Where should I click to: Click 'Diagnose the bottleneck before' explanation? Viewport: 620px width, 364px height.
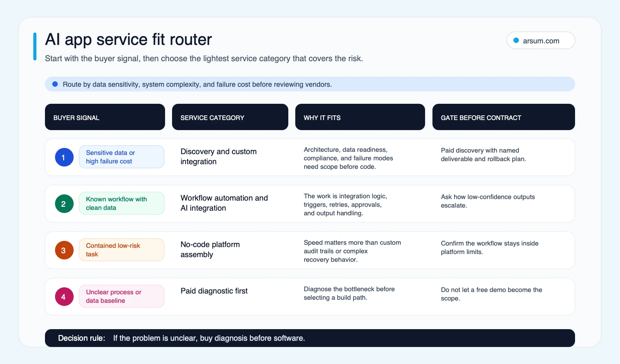click(349, 293)
